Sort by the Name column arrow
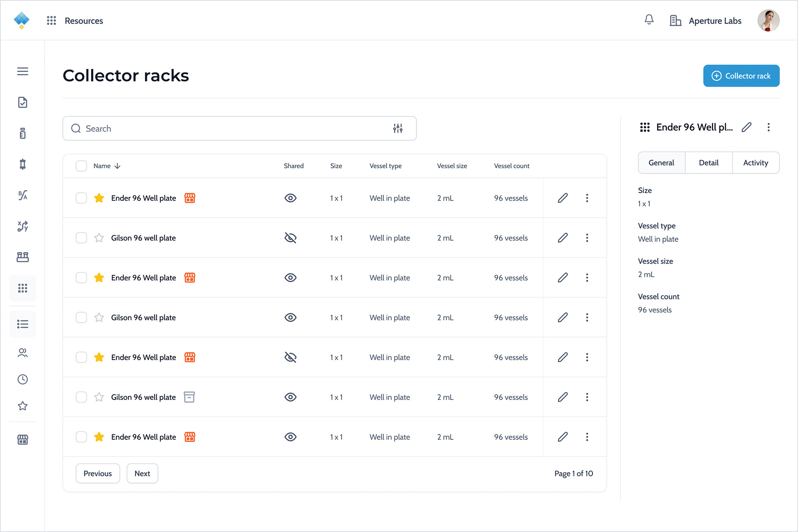 (x=118, y=166)
